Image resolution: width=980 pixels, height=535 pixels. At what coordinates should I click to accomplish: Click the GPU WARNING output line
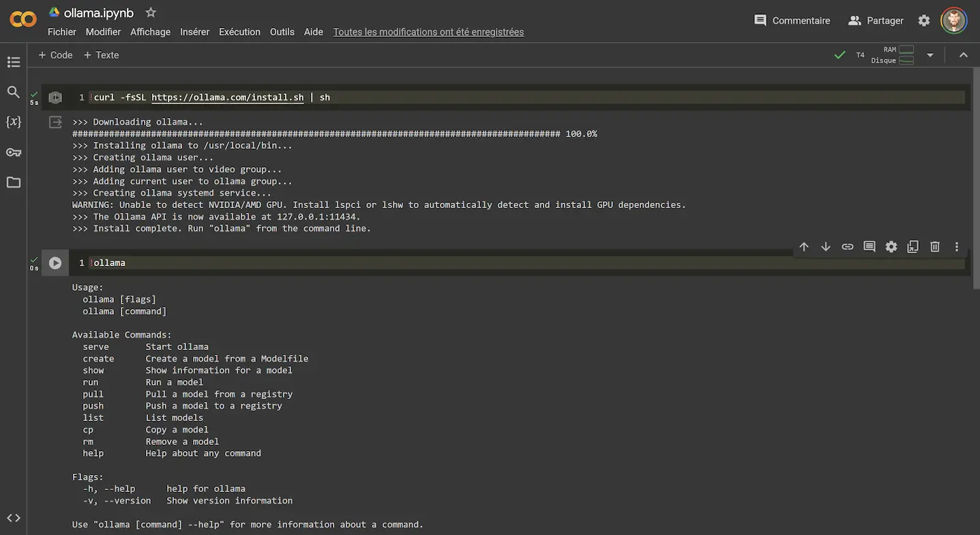pyautogui.click(x=379, y=205)
